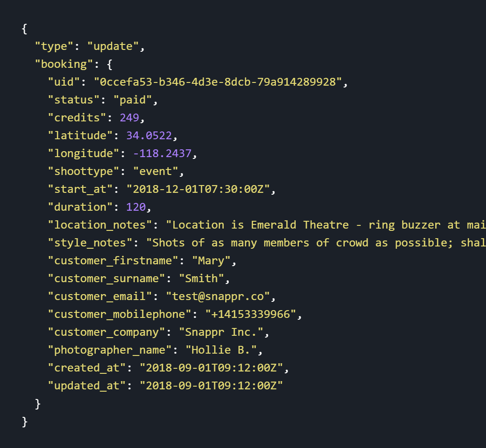Click the latitude value 34.0522

pos(152,136)
